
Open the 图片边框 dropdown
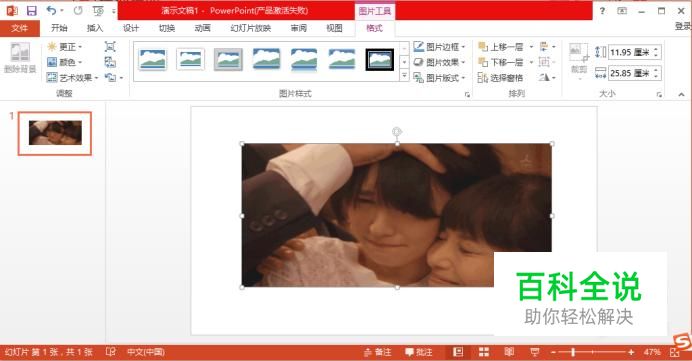(x=440, y=46)
